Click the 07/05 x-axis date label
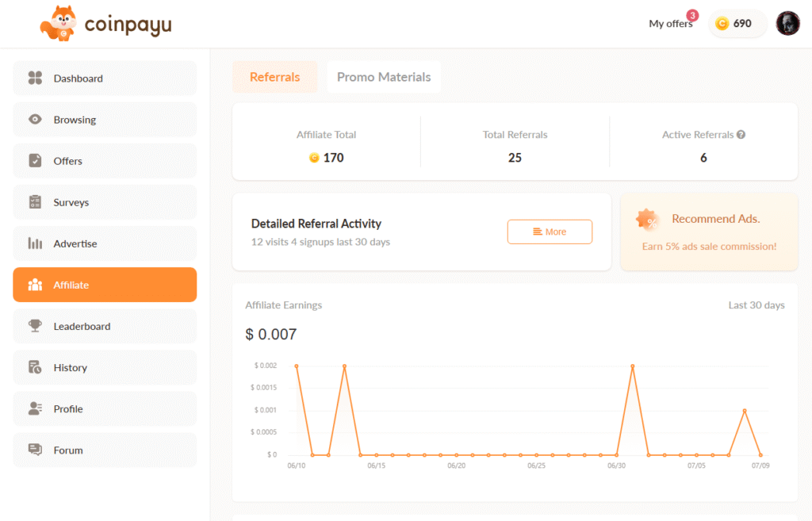Screen dimensions: 812x521 pyautogui.click(x=696, y=465)
